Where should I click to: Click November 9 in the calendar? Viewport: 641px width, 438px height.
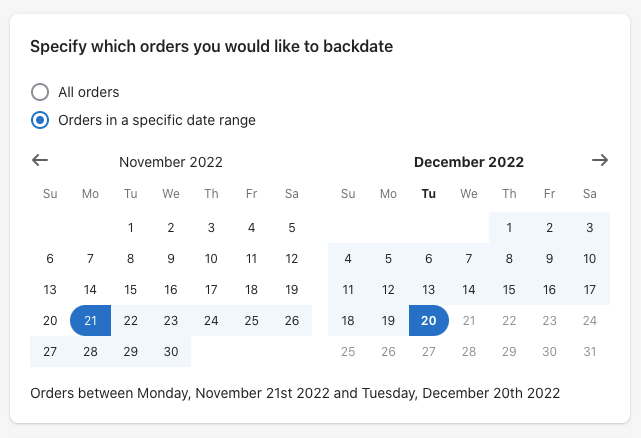coord(171,258)
